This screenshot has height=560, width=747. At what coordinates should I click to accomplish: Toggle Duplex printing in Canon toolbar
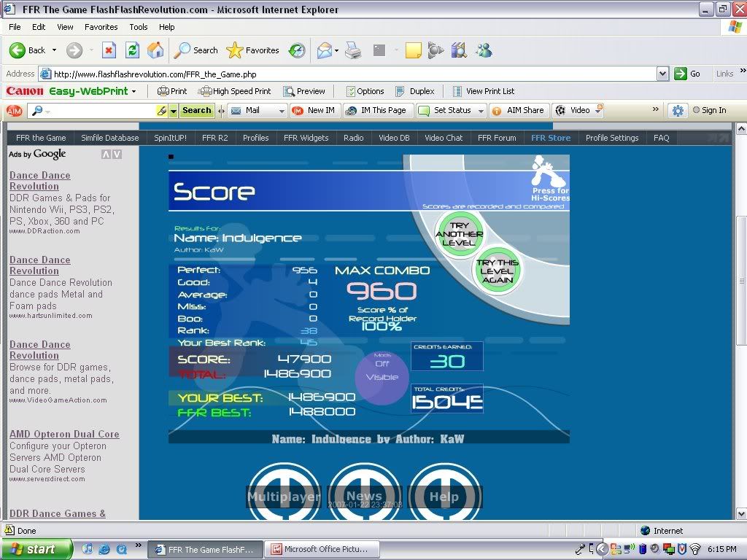(x=414, y=91)
